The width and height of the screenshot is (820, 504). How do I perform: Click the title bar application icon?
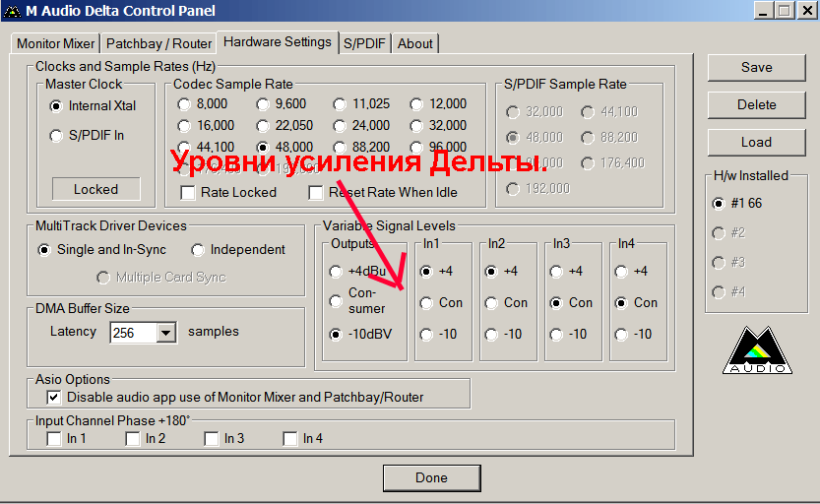[13, 11]
